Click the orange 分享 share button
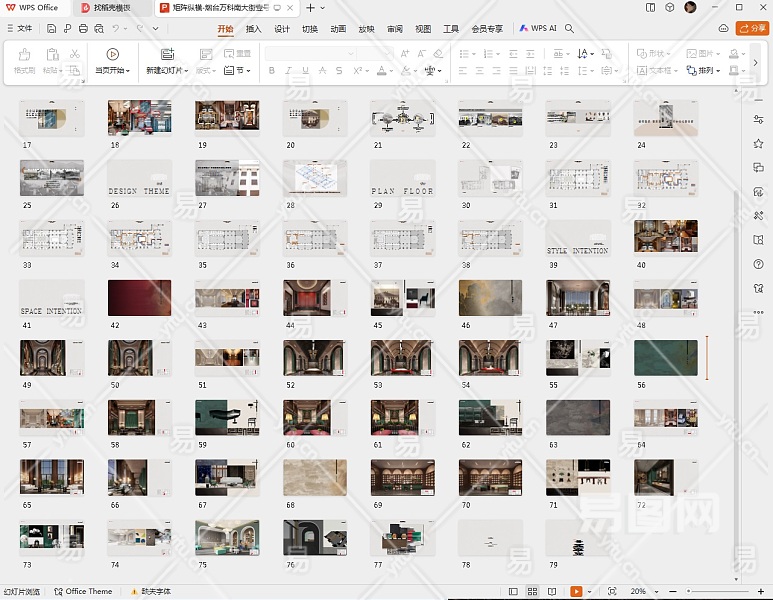Viewport: 773px width, 600px height. [751, 29]
